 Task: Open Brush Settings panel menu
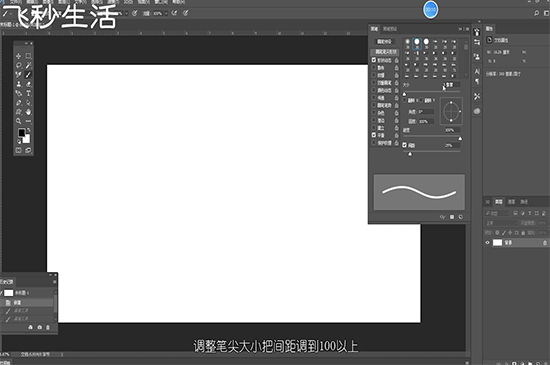(467, 29)
